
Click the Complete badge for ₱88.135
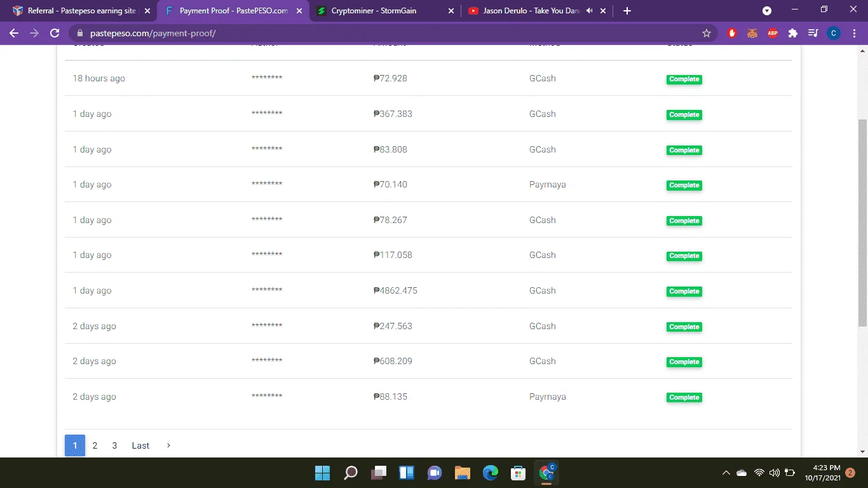click(684, 398)
